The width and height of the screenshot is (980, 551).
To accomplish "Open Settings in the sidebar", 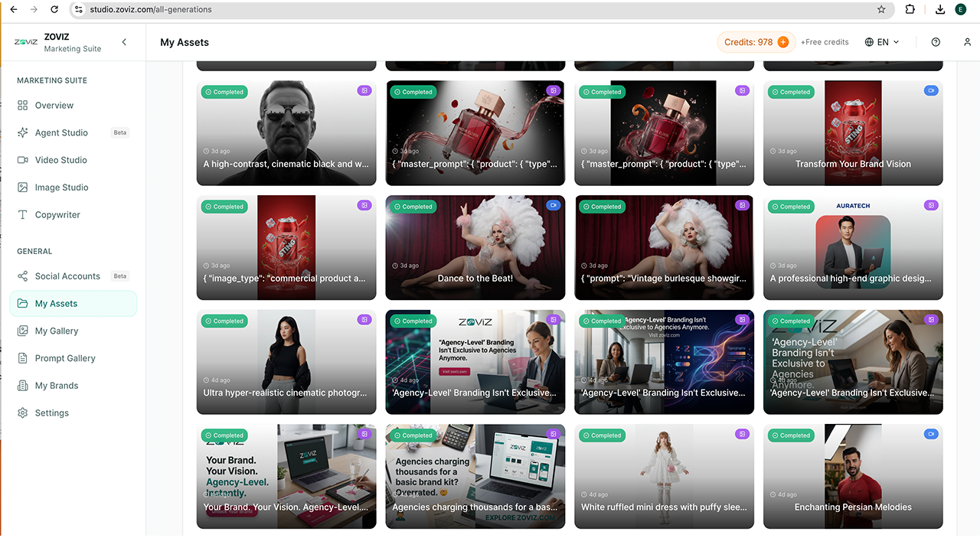I will pyautogui.click(x=73, y=413).
